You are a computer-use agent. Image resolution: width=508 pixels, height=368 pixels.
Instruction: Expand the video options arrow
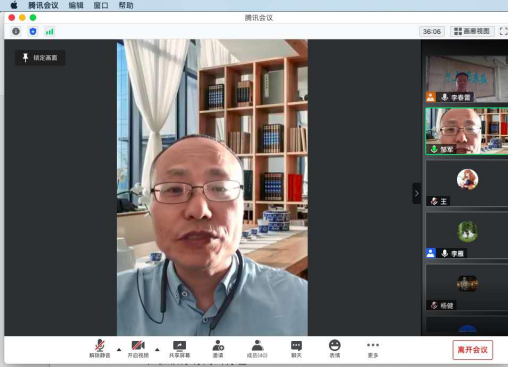tap(157, 350)
